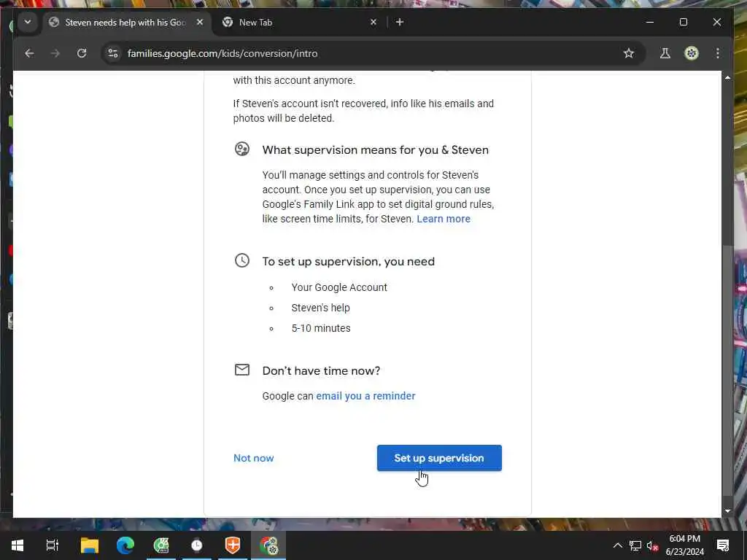The height and width of the screenshot is (560, 747).
Task: Reload the current page
Action: click(82, 53)
